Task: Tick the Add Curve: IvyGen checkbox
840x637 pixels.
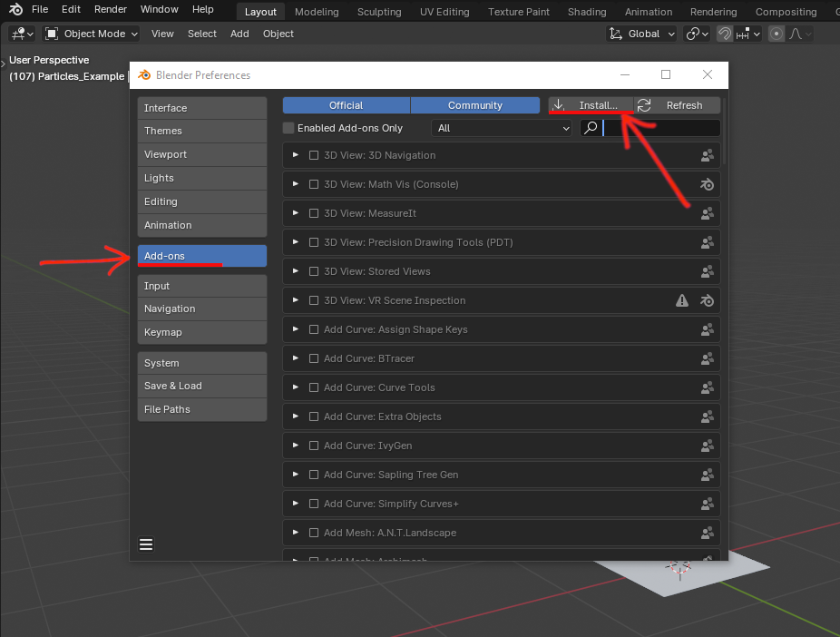Action: (314, 446)
